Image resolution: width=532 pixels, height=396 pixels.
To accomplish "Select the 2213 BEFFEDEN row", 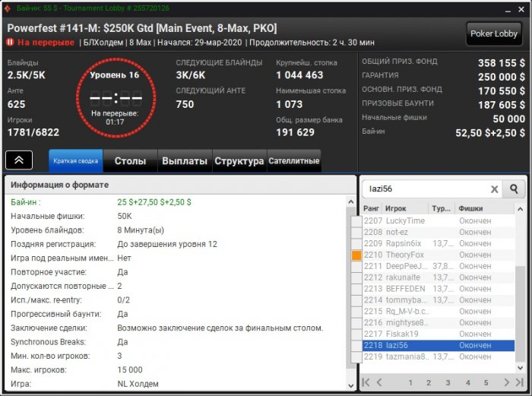I will pos(439,289).
